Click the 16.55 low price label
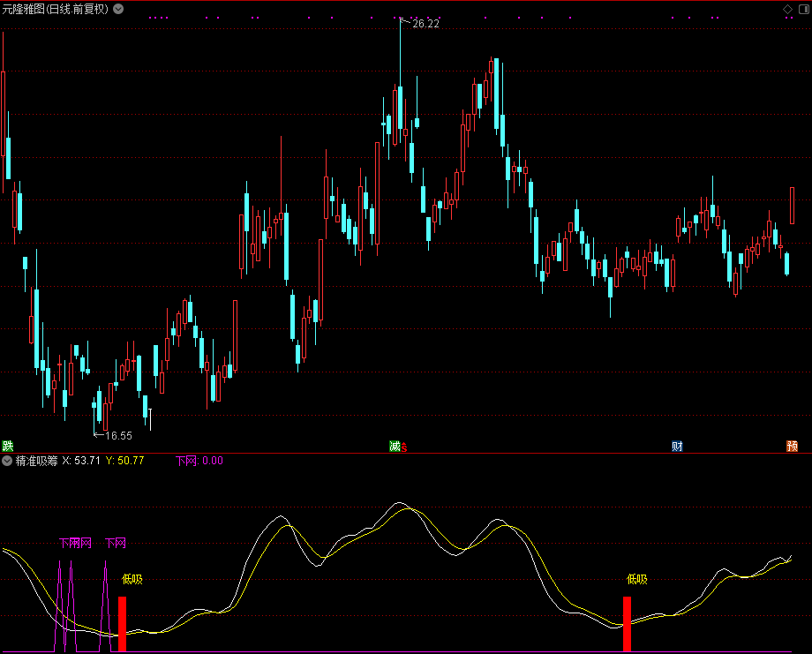812x654 pixels. pos(117,435)
